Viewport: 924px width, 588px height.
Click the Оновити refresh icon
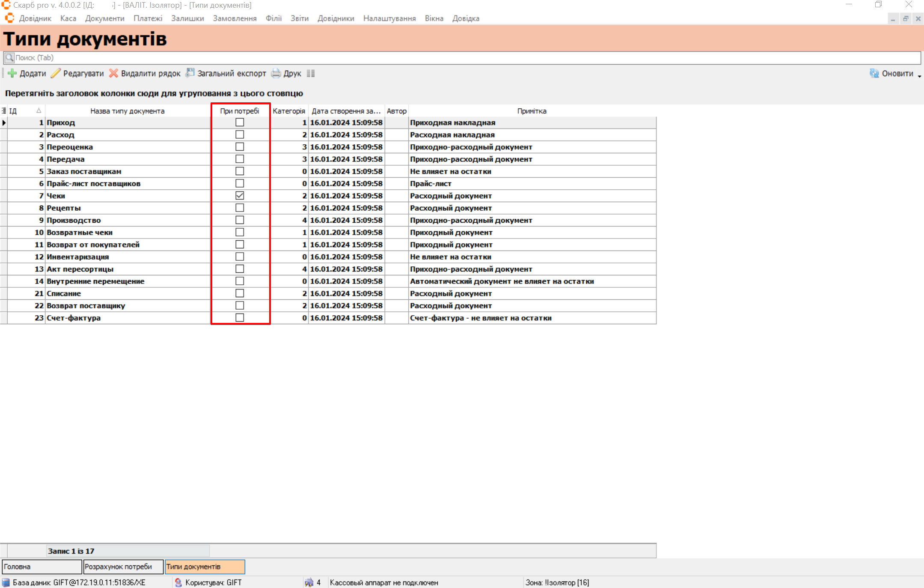pos(874,73)
